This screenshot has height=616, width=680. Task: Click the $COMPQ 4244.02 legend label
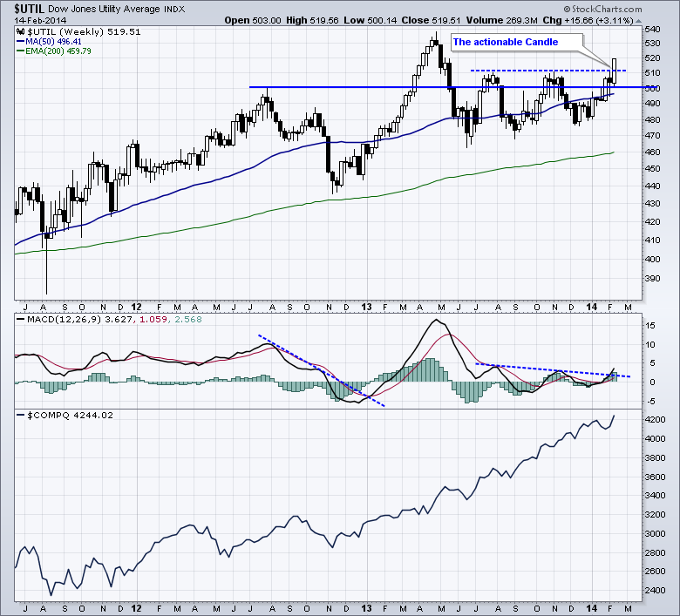(x=65, y=416)
